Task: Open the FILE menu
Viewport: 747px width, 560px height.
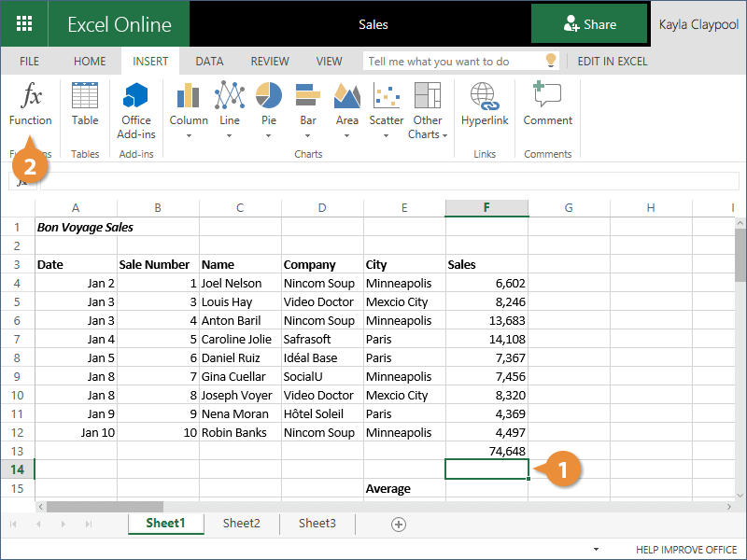Action: [x=30, y=62]
